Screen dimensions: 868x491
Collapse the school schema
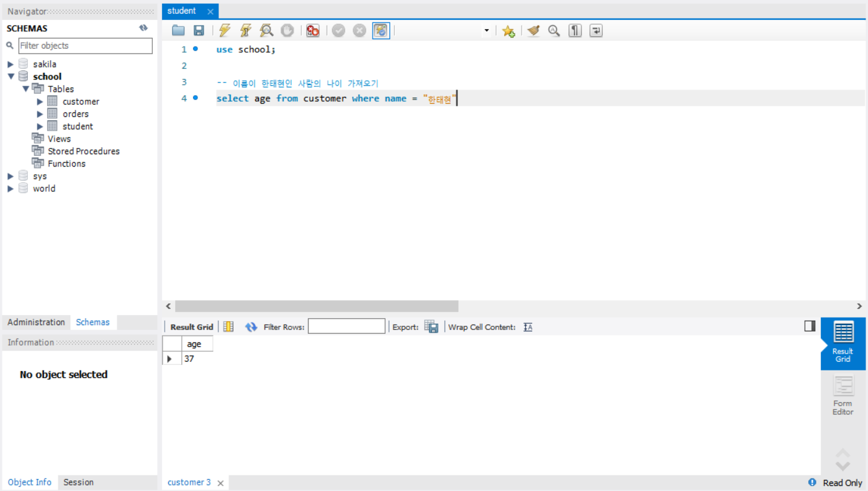point(11,76)
